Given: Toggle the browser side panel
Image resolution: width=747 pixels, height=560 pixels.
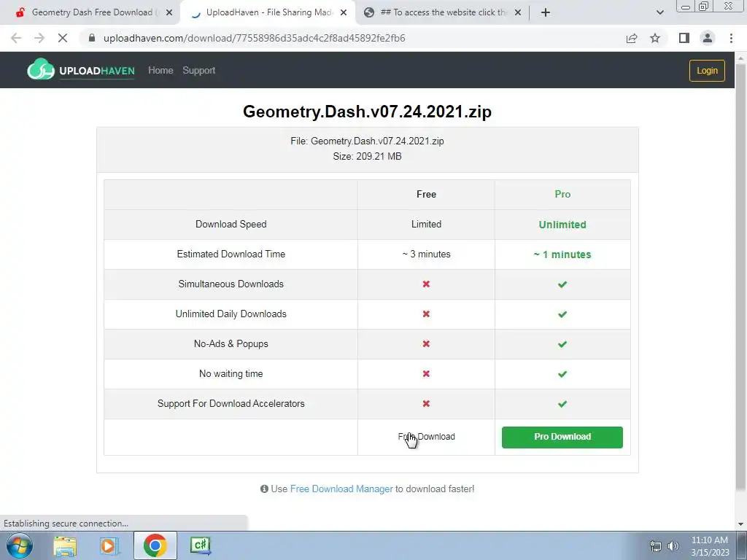Looking at the screenshot, I should [x=684, y=38].
